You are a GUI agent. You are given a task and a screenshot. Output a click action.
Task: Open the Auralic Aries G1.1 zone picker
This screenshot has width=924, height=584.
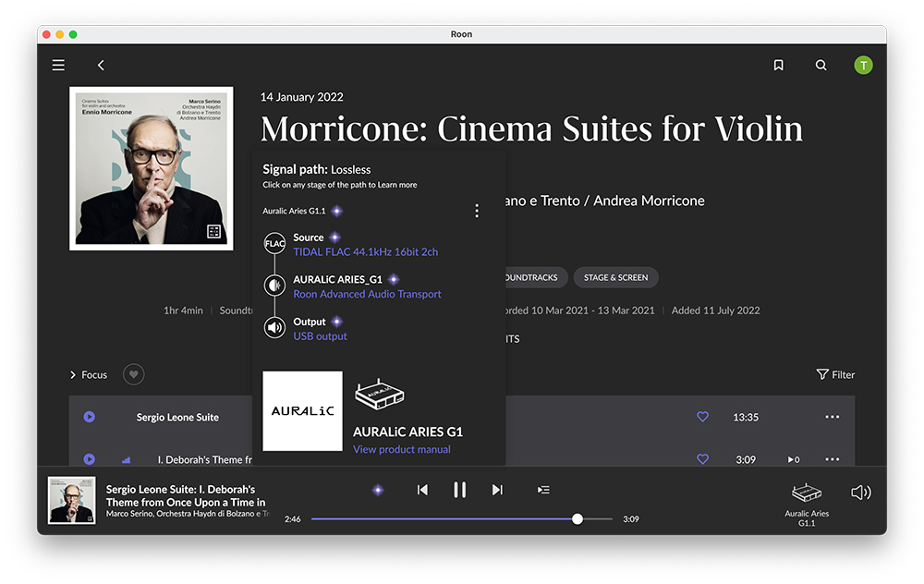(x=806, y=505)
